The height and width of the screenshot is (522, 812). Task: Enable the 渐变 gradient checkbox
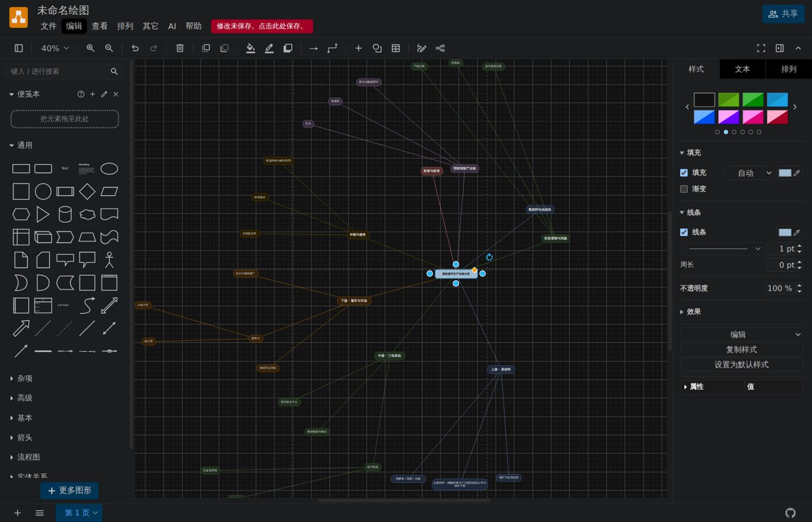point(684,189)
